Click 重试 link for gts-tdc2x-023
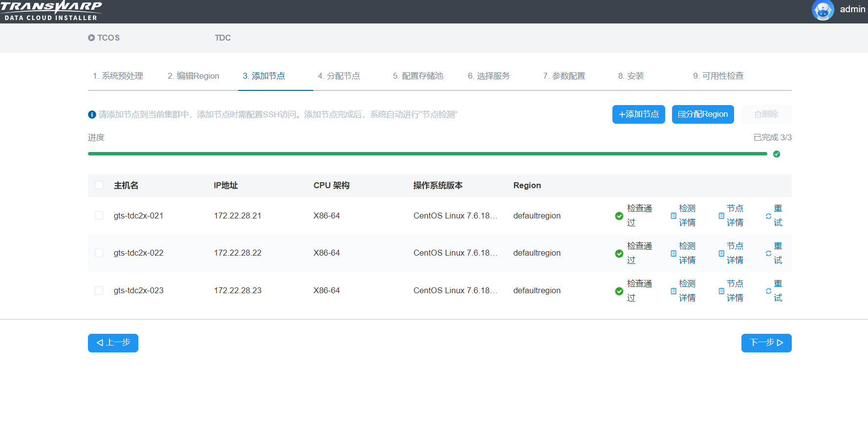The height and width of the screenshot is (433, 868). [x=778, y=291]
